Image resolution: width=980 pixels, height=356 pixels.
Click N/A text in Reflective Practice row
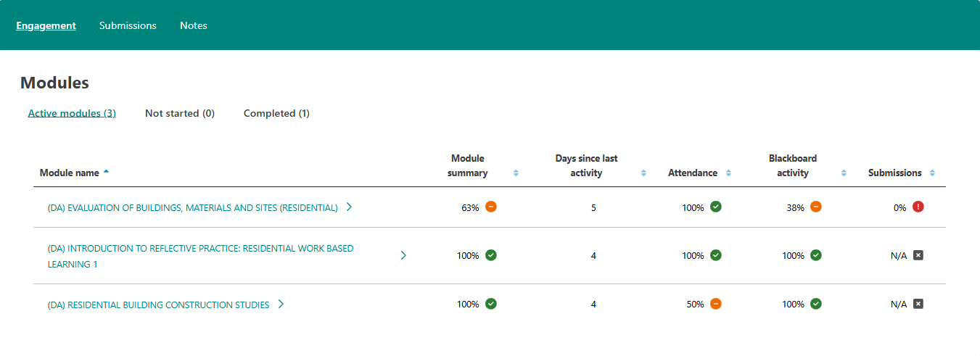899,256
